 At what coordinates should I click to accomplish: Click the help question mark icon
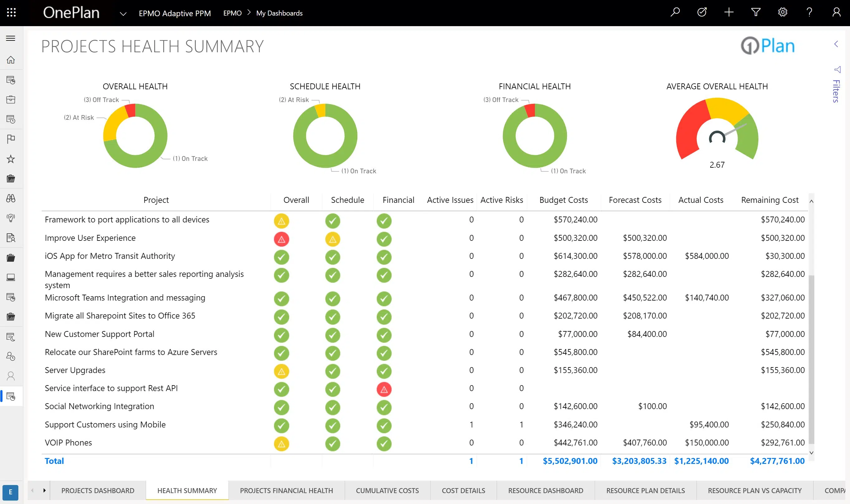[809, 12]
